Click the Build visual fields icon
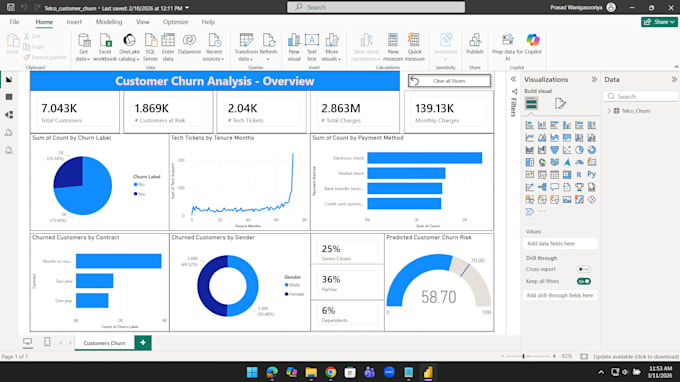This screenshot has width=680, height=382. click(x=532, y=104)
